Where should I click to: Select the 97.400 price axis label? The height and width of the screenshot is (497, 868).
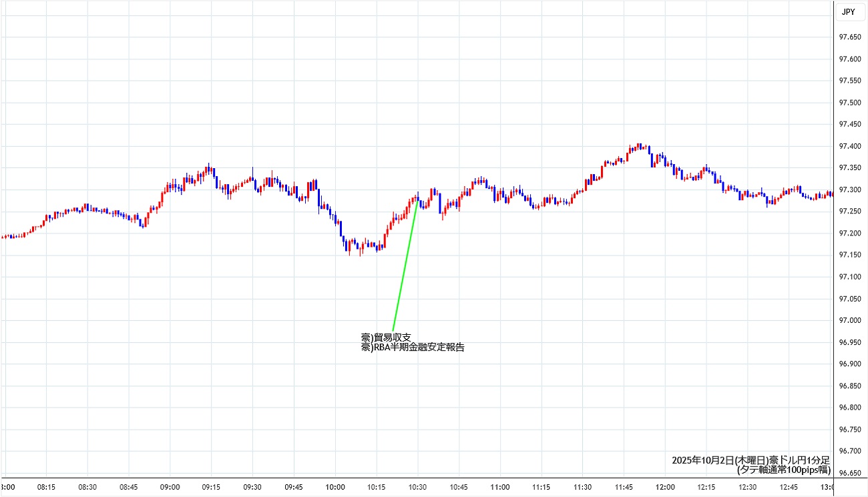(849, 146)
